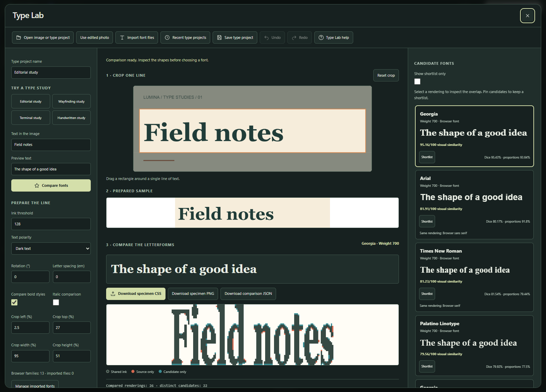Viewport: 546px width, 392px height.
Task: Click the star icon on Compare fonts
Action: pyautogui.click(x=37, y=185)
